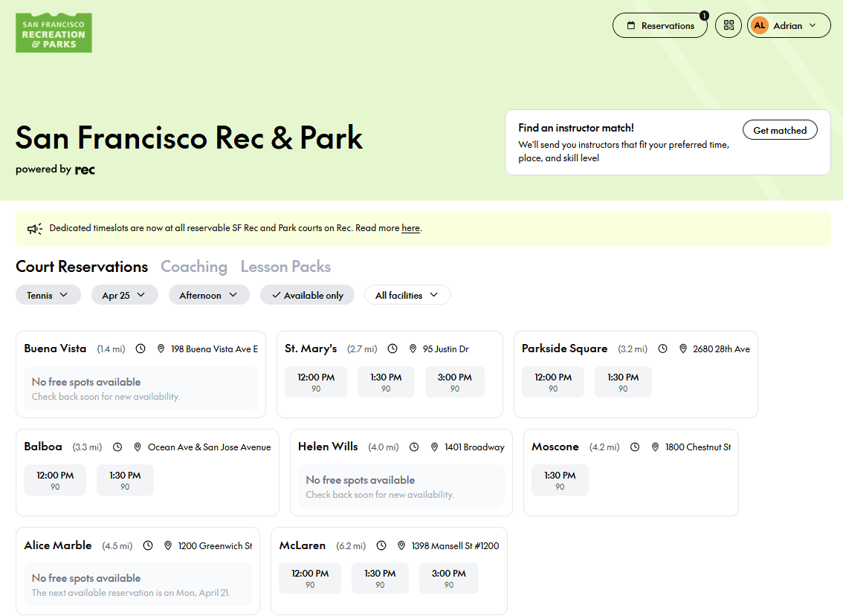This screenshot has width=843, height=616.
Task: Click the clock icon on Buena Vista card
Action: point(140,348)
